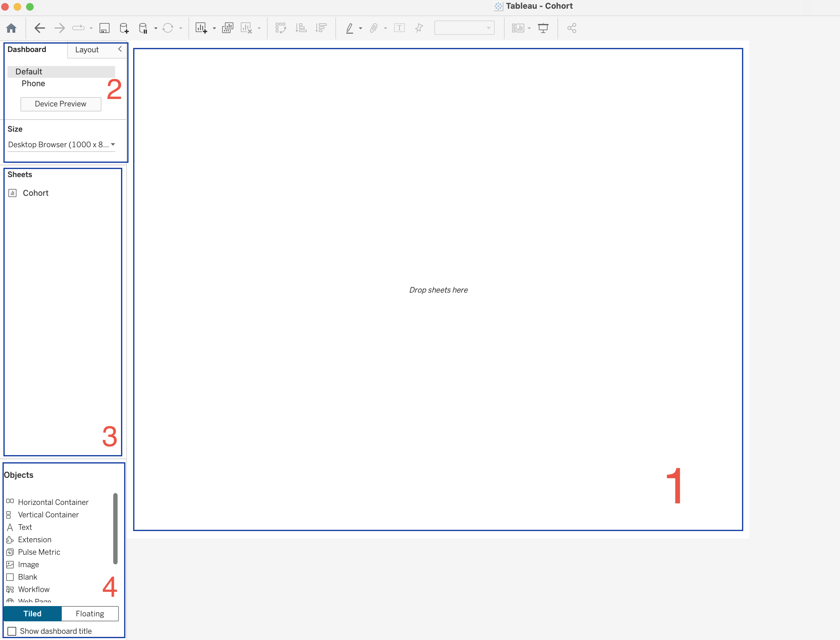The image size is (840, 640).
Task: Click the New worksheet chart icon
Action: pos(201,28)
